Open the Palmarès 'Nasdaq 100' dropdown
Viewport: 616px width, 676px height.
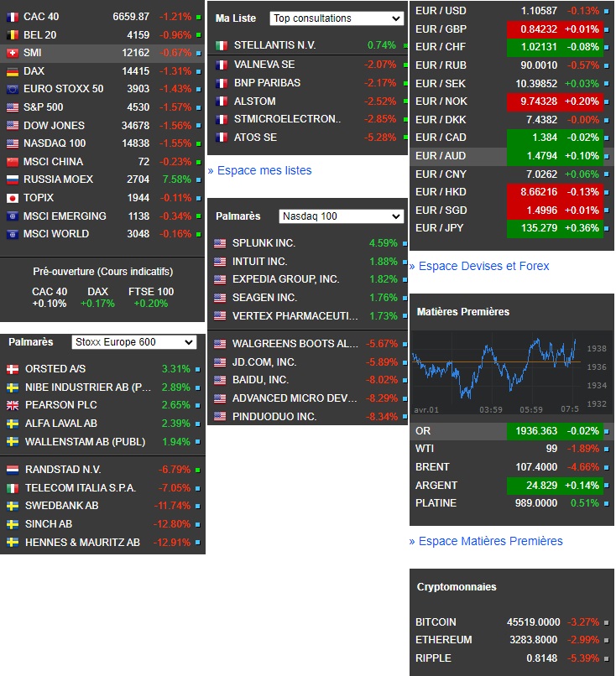[342, 216]
